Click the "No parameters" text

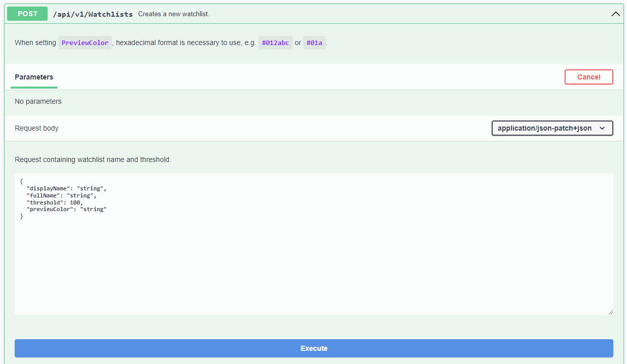38,101
